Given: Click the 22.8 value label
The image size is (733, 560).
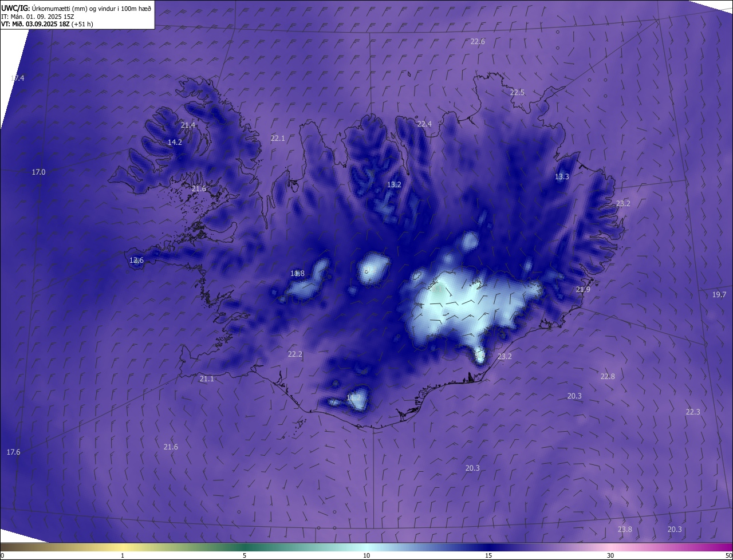Looking at the screenshot, I should pyautogui.click(x=608, y=376).
